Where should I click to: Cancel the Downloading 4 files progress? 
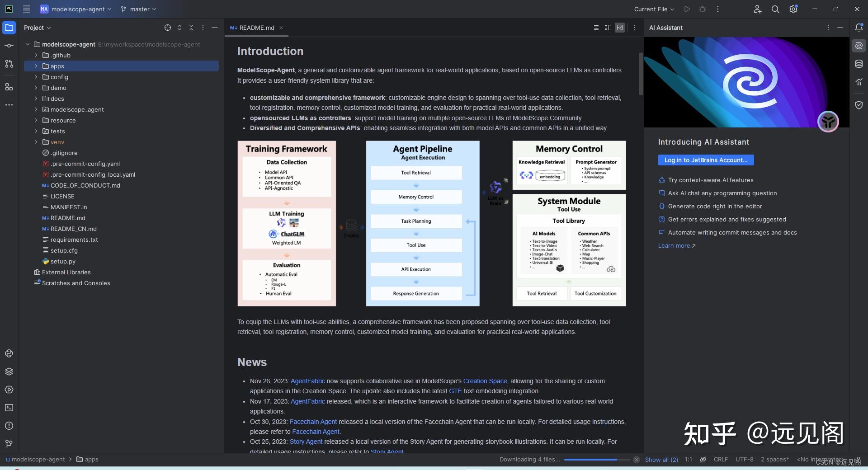[x=637, y=460]
